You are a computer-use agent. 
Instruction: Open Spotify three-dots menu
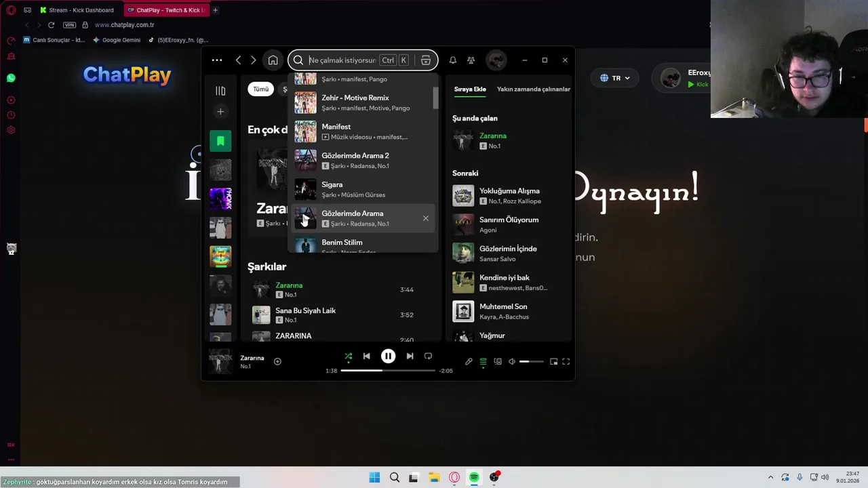pos(217,60)
